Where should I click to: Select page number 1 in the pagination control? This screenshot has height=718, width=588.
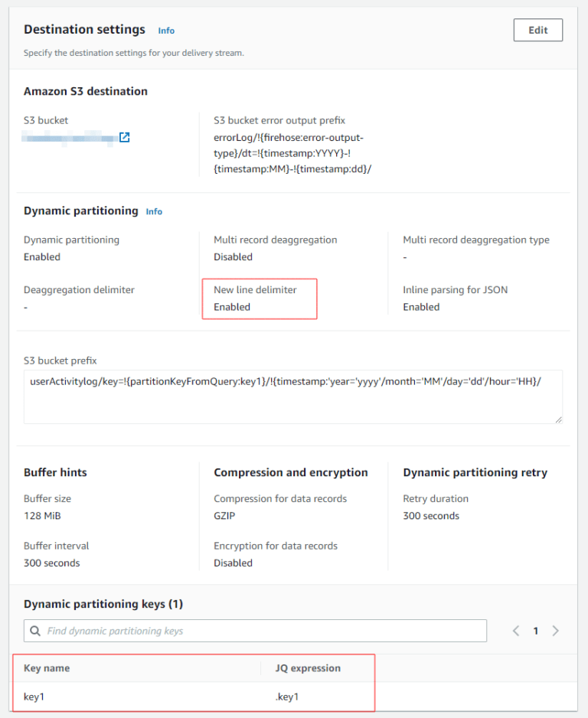click(x=535, y=630)
